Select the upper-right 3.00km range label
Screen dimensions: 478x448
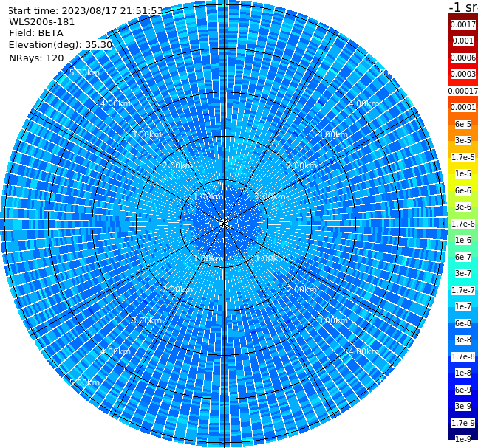pos(333,134)
